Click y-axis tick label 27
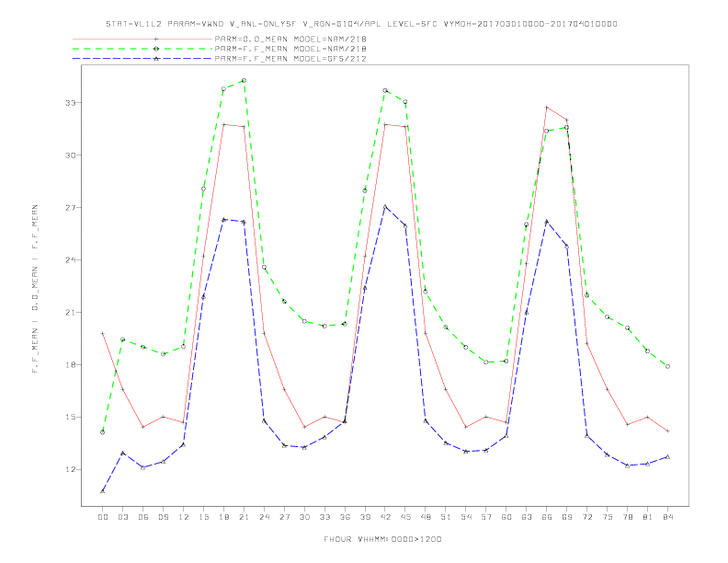The width and height of the screenshot is (728, 563). [x=70, y=208]
